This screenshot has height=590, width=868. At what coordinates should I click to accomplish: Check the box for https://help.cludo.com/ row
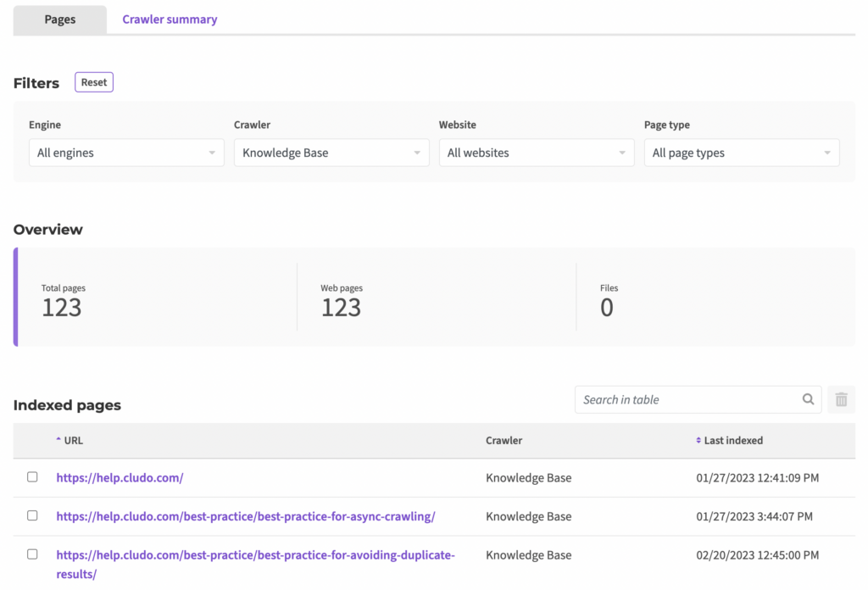[x=33, y=476]
